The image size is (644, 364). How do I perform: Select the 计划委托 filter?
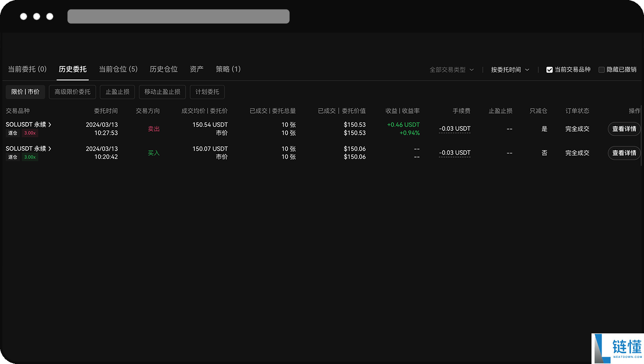(x=207, y=92)
